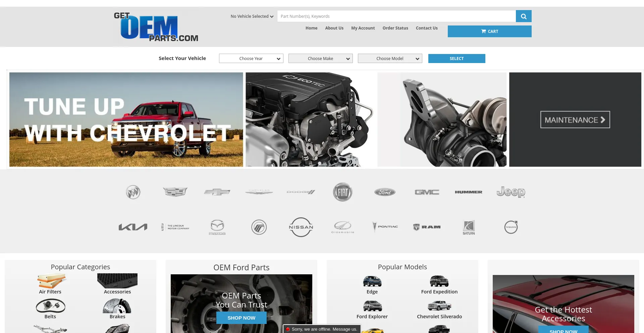Choose the Saturn brand logo
Viewport: 644px width, 333px height.
click(469, 227)
